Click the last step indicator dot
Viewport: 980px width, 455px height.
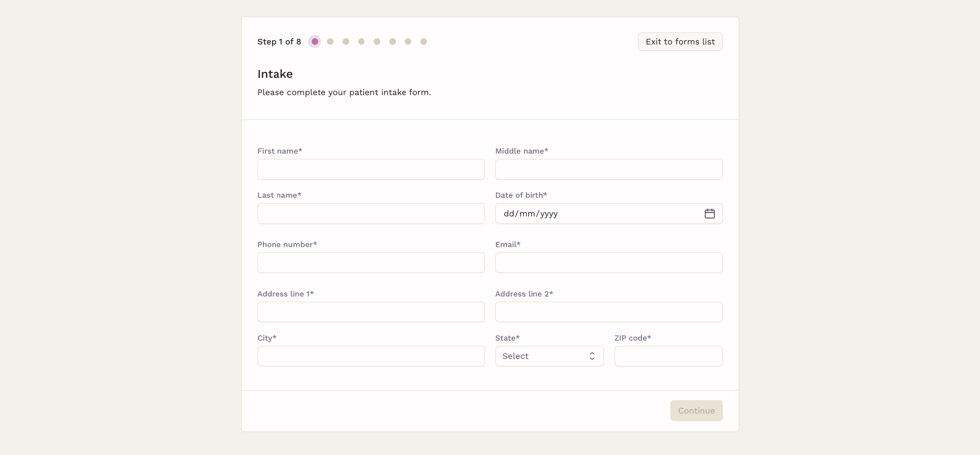coord(423,42)
